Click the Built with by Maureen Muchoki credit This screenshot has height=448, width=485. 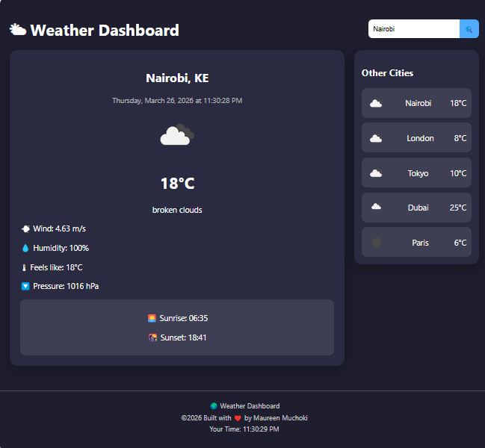tap(244, 418)
